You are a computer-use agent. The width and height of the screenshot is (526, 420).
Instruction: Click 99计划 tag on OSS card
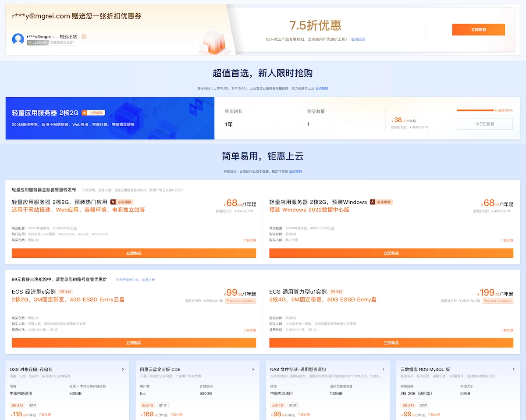(17, 406)
